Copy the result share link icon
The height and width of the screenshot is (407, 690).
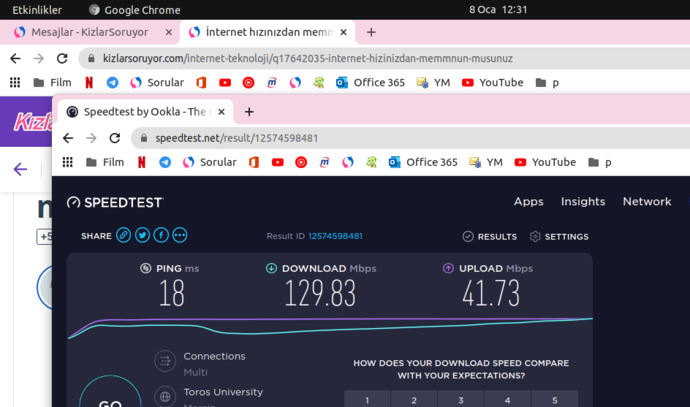pos(124,235)
